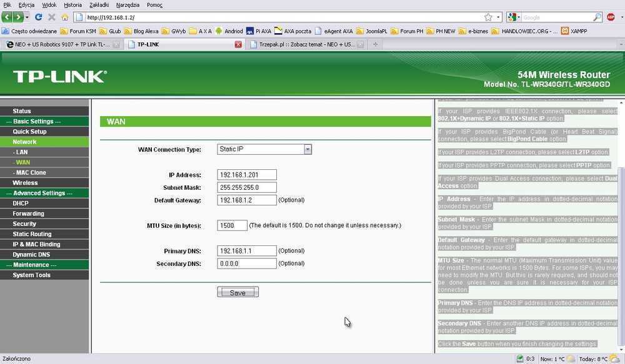Open the GWyb bookmark folder
The image size is (625, 364).
[x=174, y=31]
